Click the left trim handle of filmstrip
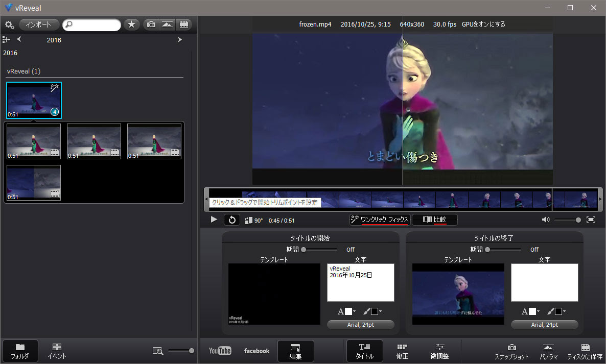 [206, 200]
